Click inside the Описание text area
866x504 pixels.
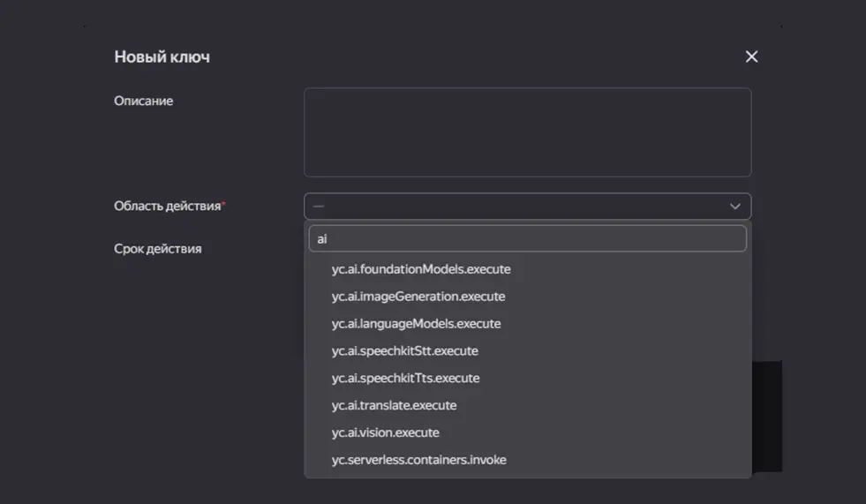pyautogui.click(x=527, y=132)
